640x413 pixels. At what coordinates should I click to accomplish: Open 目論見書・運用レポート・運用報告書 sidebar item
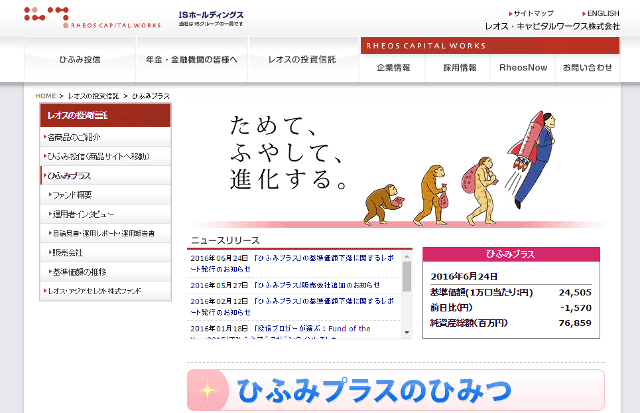[105, 233]
